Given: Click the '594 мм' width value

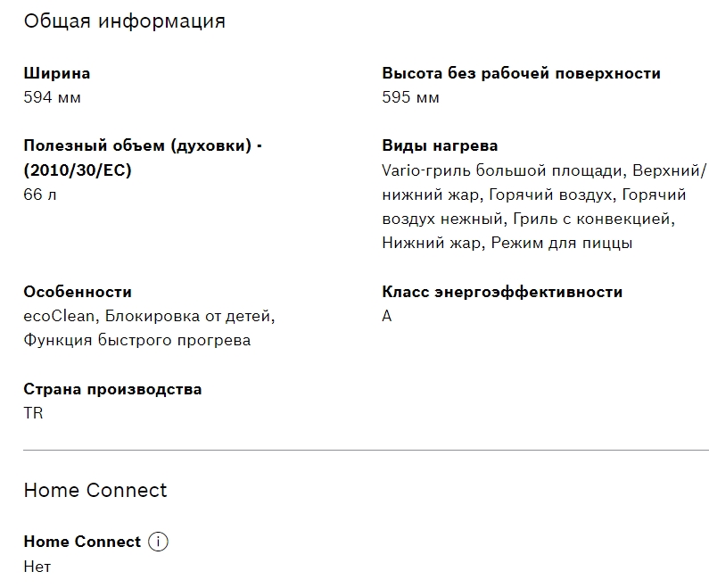Looking at the screenshot, I should click(52, 97).
